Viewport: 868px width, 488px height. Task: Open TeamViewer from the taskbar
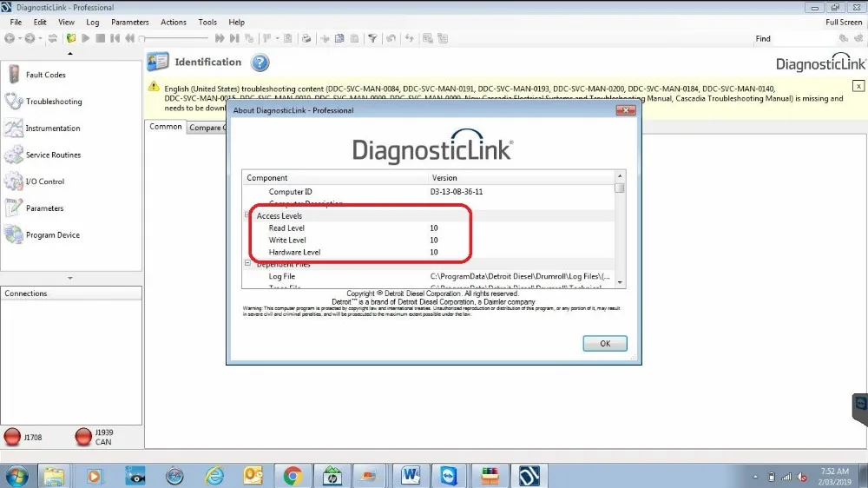point(449,476)
